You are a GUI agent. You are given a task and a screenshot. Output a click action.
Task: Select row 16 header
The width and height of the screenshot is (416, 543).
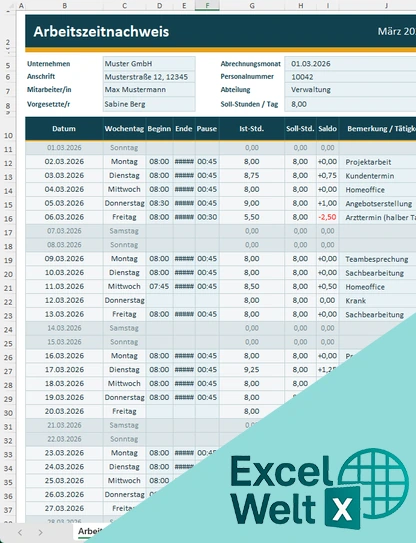pyautogui.click(x=8, y=218)
